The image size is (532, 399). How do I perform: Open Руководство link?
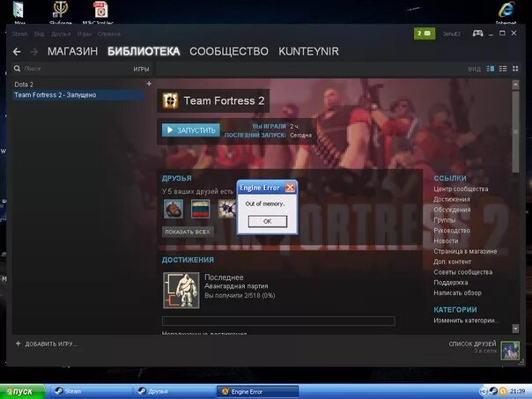[x=452, y=231]
